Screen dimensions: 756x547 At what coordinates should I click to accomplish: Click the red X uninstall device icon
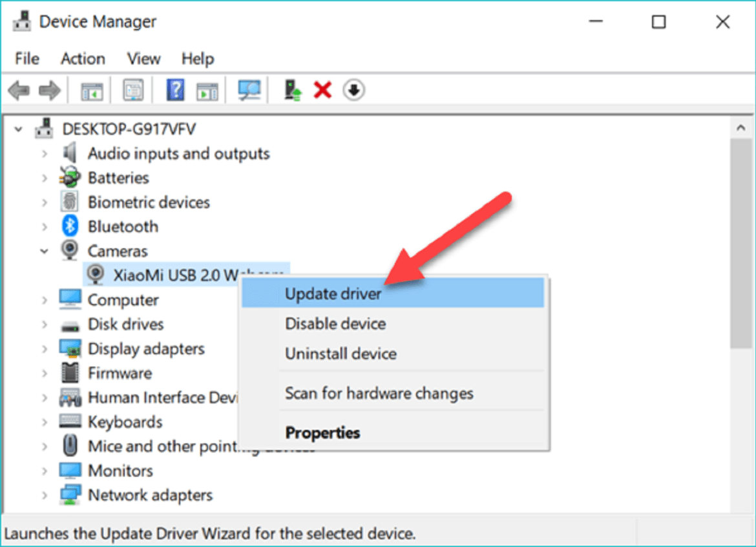point(322,91)
